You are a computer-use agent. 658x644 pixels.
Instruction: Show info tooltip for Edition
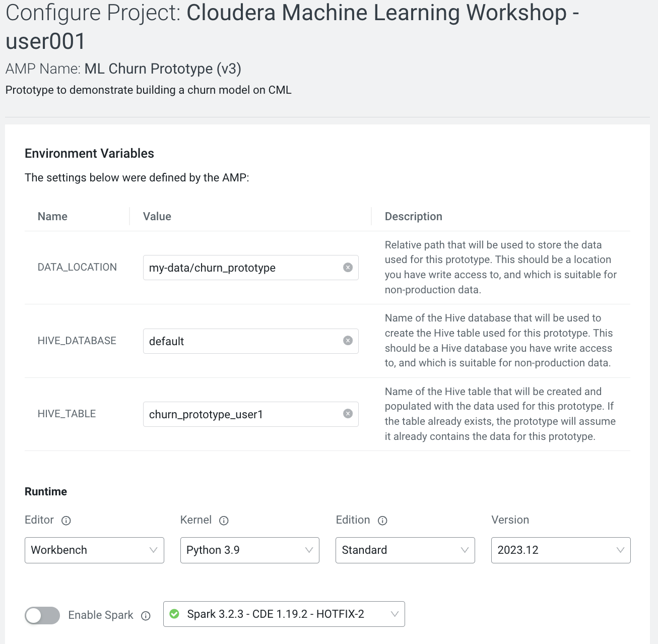pos(382,521)
